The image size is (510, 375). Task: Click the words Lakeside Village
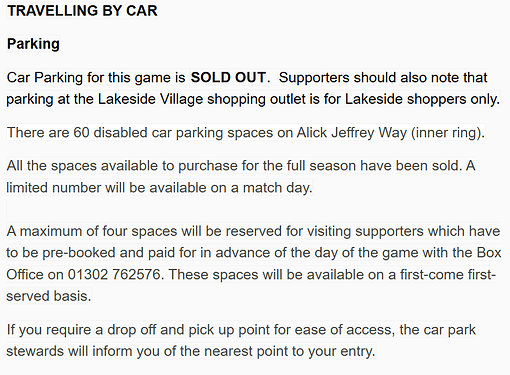[x=150, y=99]
